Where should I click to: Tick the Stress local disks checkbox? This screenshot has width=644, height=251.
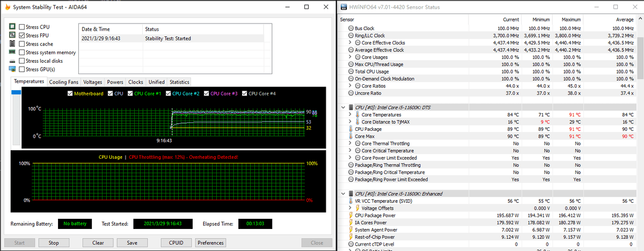21,61
